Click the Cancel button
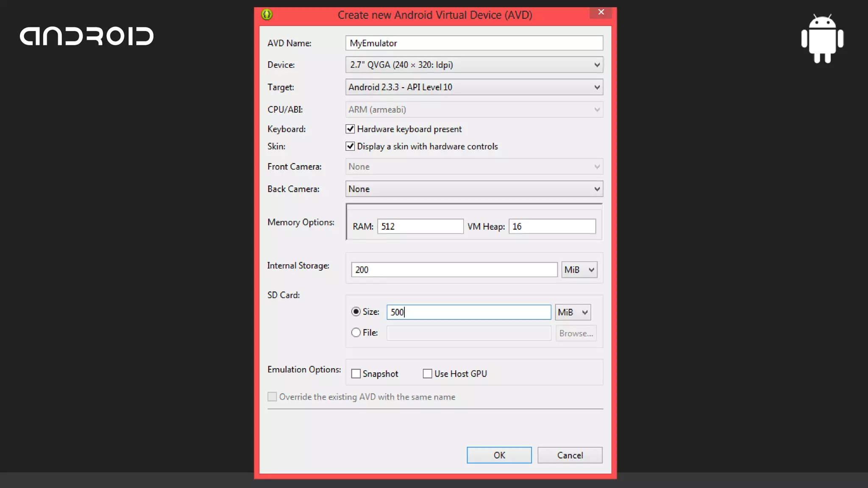Viewport: 868px width, 488px height. 570,455
